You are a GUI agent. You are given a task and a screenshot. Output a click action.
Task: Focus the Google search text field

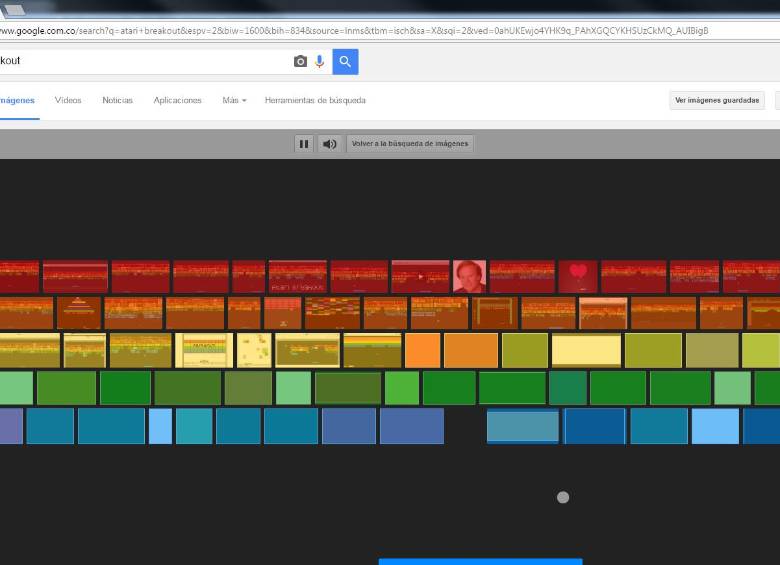(x=144, y=61)
